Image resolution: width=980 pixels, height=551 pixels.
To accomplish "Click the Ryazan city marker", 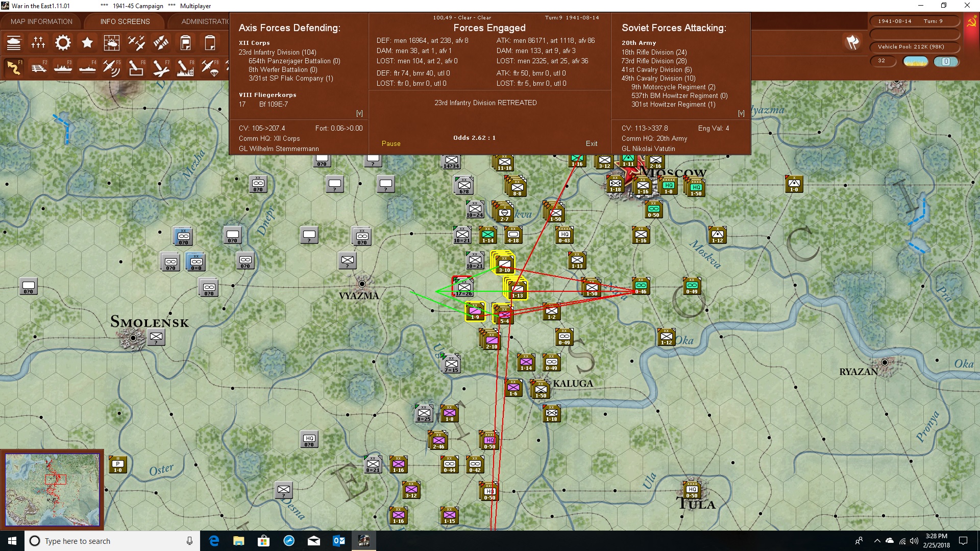I will tap(885, 362).
